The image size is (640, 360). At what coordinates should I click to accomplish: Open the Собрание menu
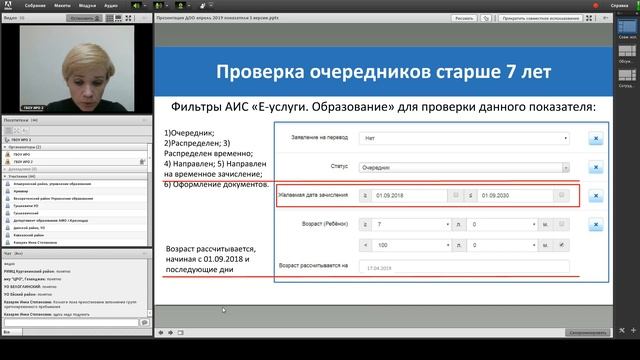tap(35, 6)
